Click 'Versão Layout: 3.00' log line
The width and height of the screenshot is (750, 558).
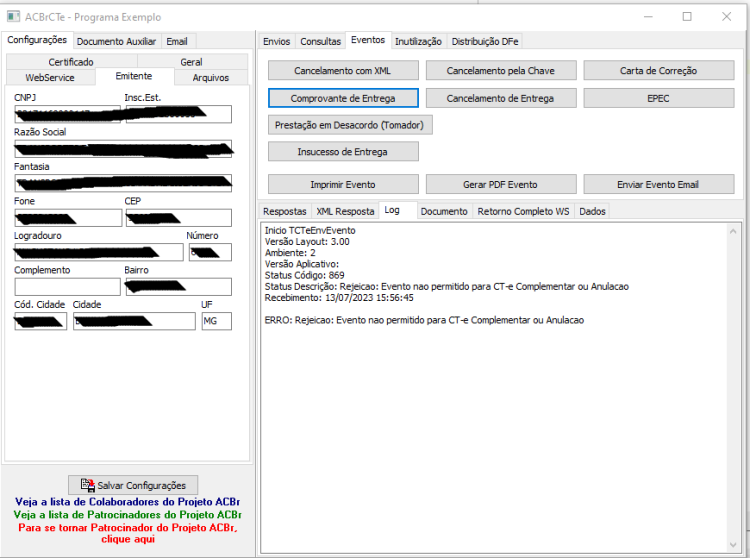click(x=307, y=241)
